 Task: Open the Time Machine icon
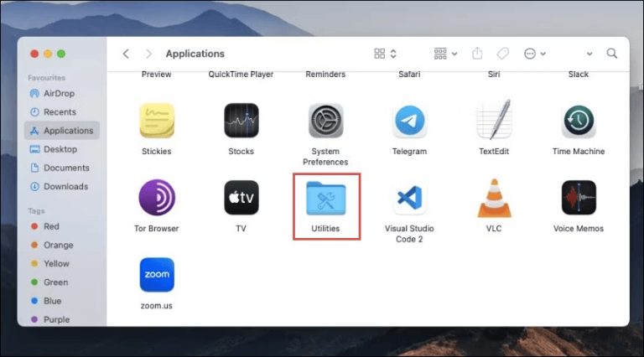(579, 121)
